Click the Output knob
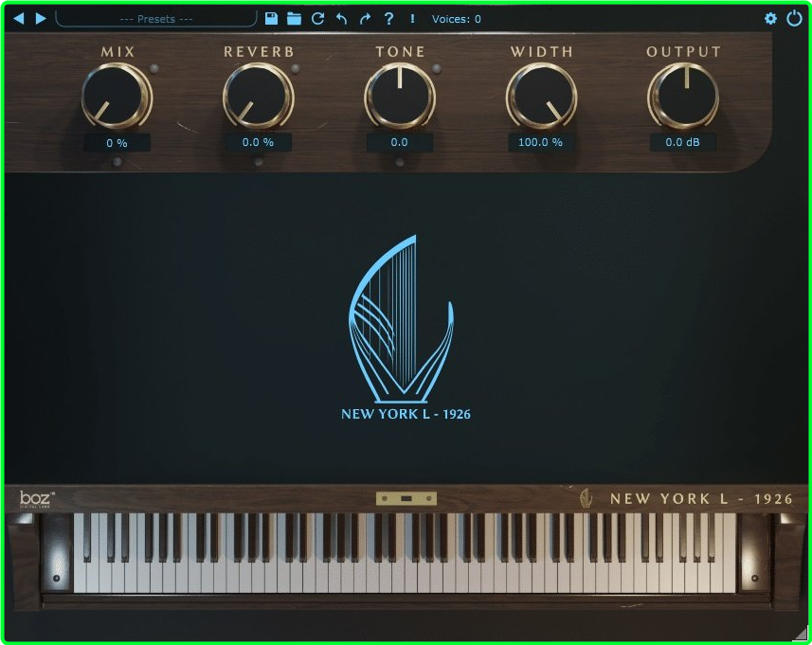The image size is (812, 645). tap(683, 96)
